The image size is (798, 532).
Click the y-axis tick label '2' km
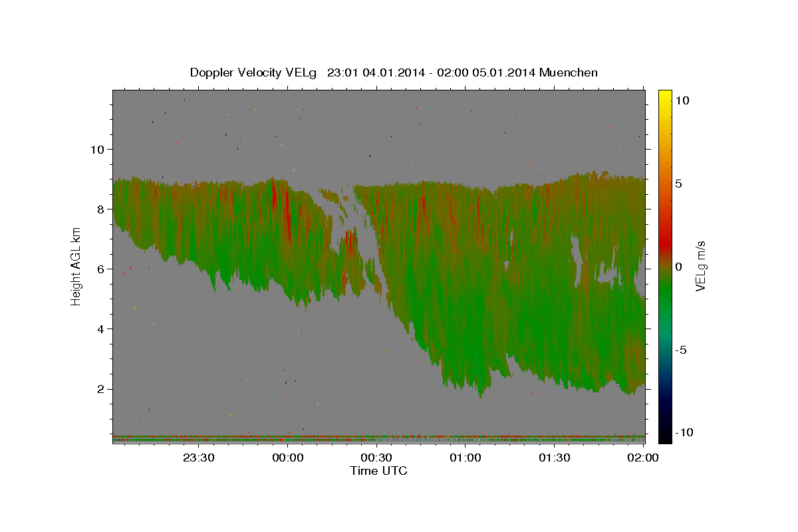pyautogui.click(x=100, y=389)
